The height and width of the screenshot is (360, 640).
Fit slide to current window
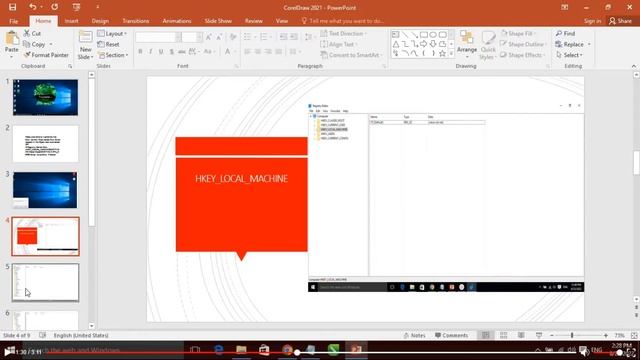634,335
